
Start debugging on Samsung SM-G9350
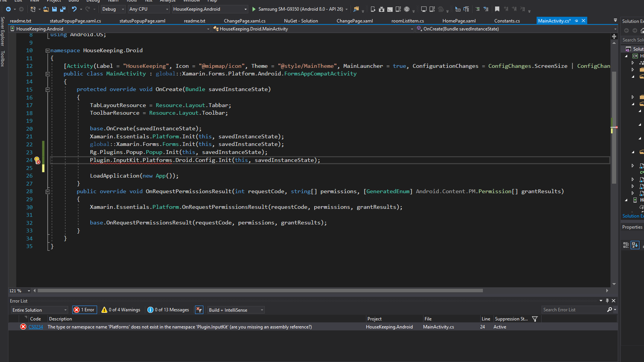tap(253, 9)
